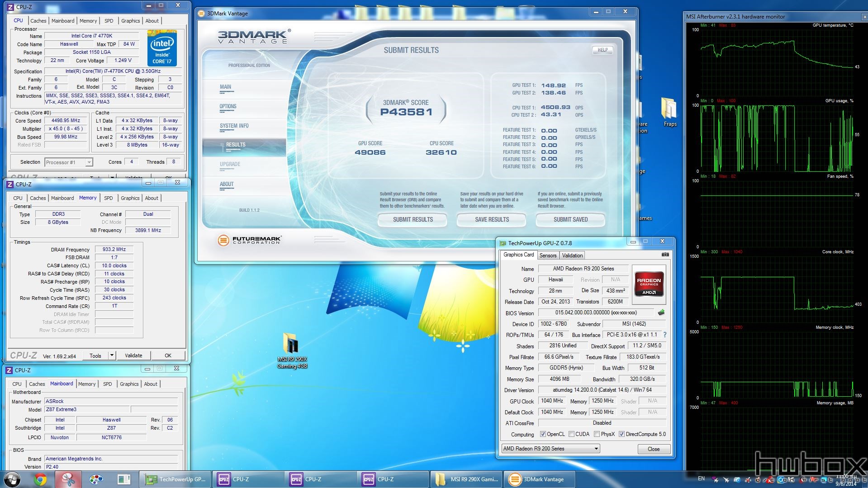Screen dimensions: 868x488
Task: Click the 3DMark Vantage title bar icon
Action: (x=201, y=13)
